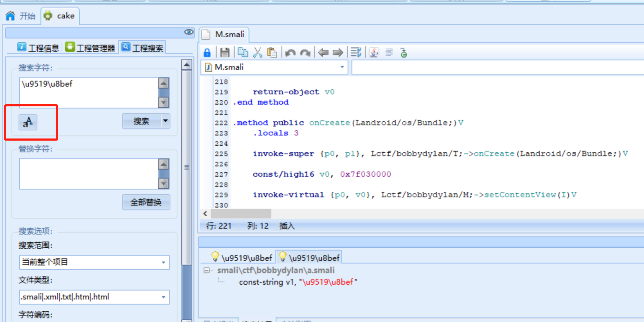The width and height of the screenshot is (644, 322).
Task: Click line number 222 in the gutter
Action: (222, 123)
